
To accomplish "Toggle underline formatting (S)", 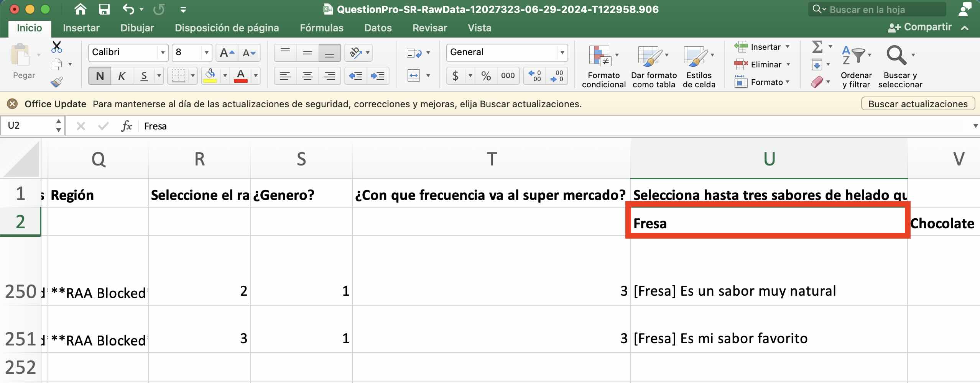I will point(144,76).
